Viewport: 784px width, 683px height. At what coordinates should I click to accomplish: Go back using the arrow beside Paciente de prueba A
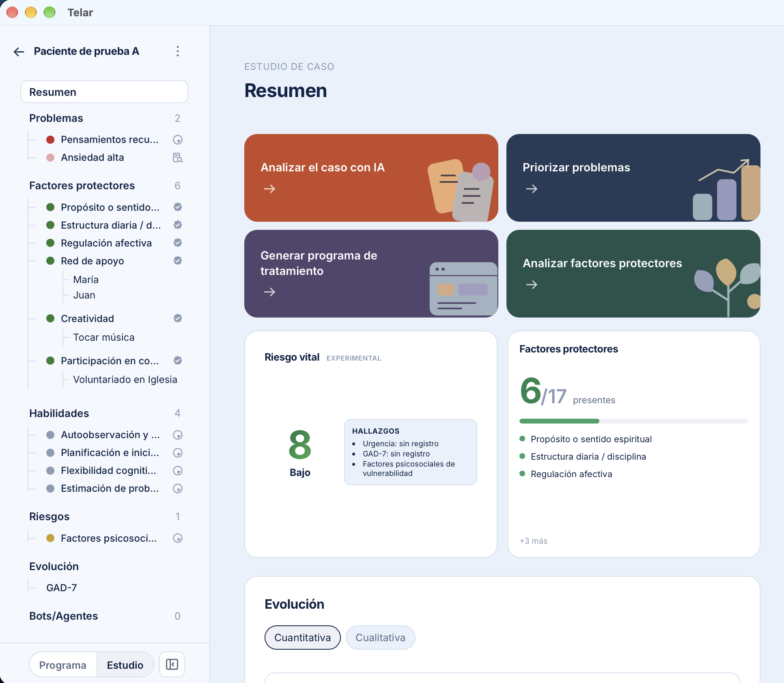pyautogui.click(x=19, y=52)
